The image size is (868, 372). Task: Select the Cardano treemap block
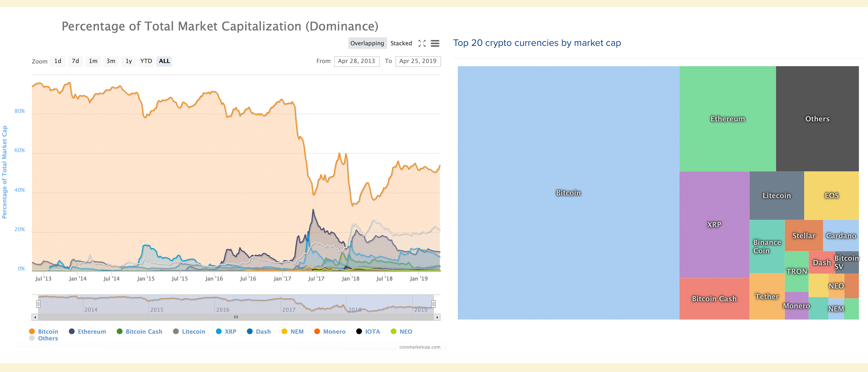841,236
